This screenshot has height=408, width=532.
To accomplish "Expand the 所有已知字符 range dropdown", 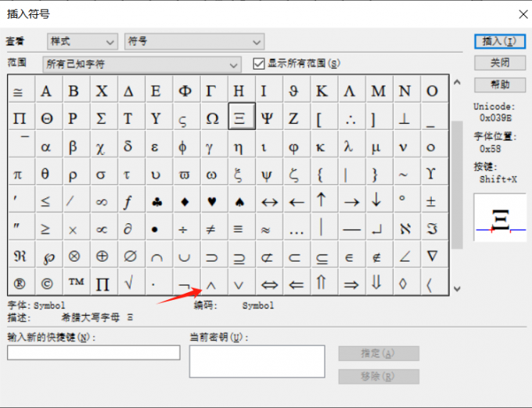I will tap(142, 64).
